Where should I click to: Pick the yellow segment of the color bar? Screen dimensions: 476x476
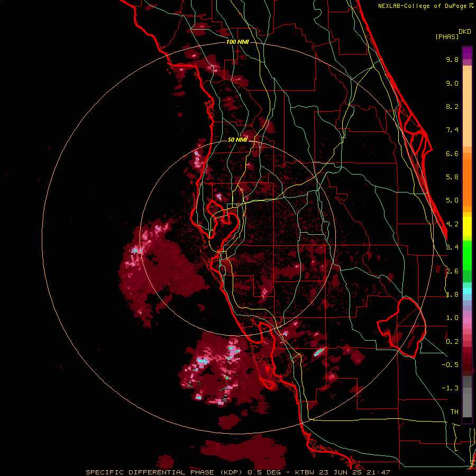(x=467, y=226)
